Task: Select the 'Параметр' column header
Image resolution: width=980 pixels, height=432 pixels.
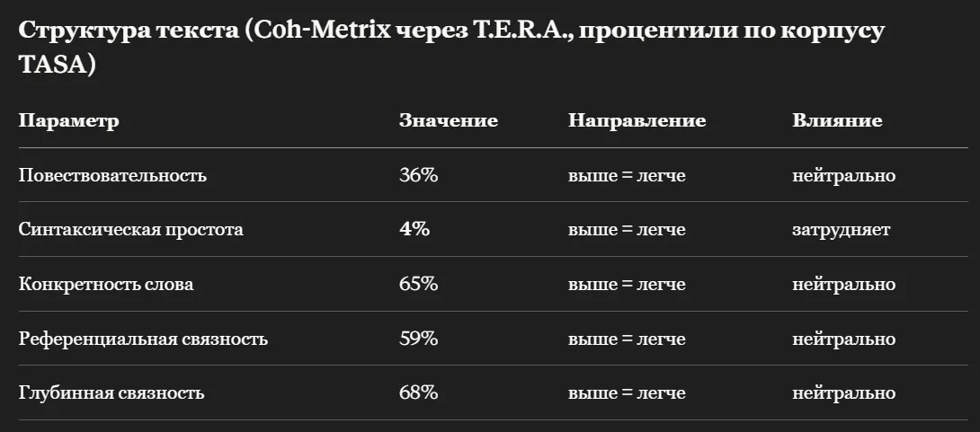Action: 68,120
